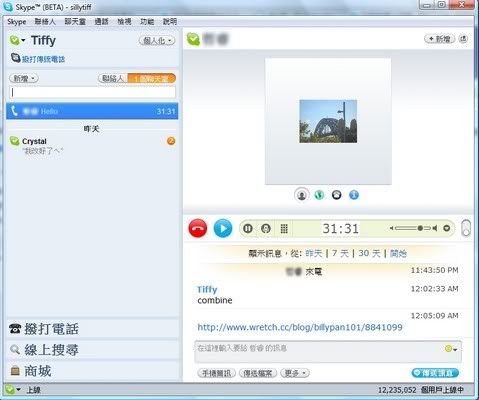Click the 新增 add button in chat header
The height and width of the screenshot is (400, 479).
coord(439,39)
